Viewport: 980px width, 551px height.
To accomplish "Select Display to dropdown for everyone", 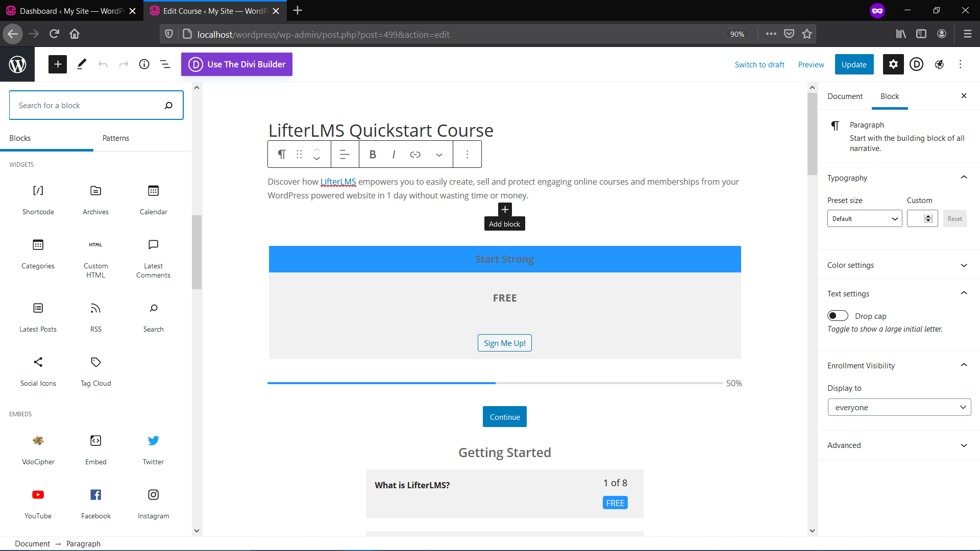I will coord(898,407).
